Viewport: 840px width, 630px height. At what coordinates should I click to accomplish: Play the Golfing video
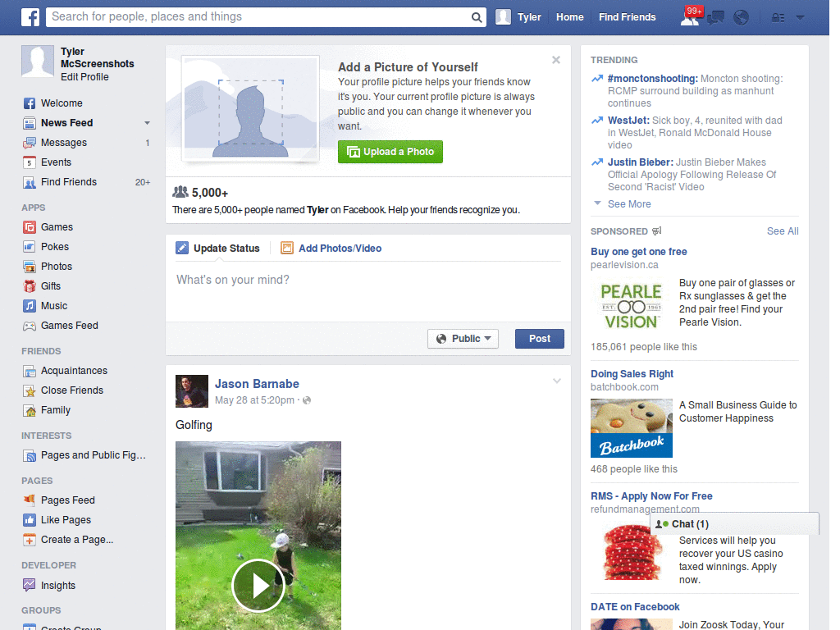[x=258, y=586]
